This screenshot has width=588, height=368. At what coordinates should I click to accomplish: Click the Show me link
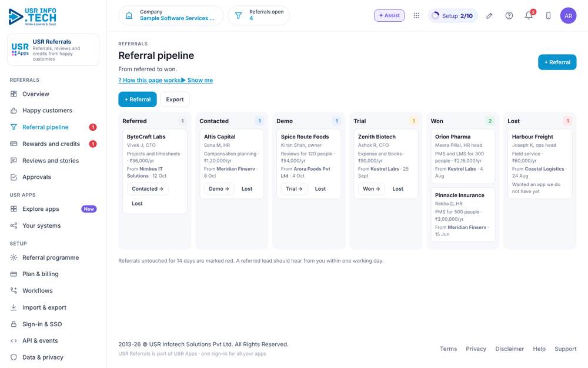pos(197,80)
